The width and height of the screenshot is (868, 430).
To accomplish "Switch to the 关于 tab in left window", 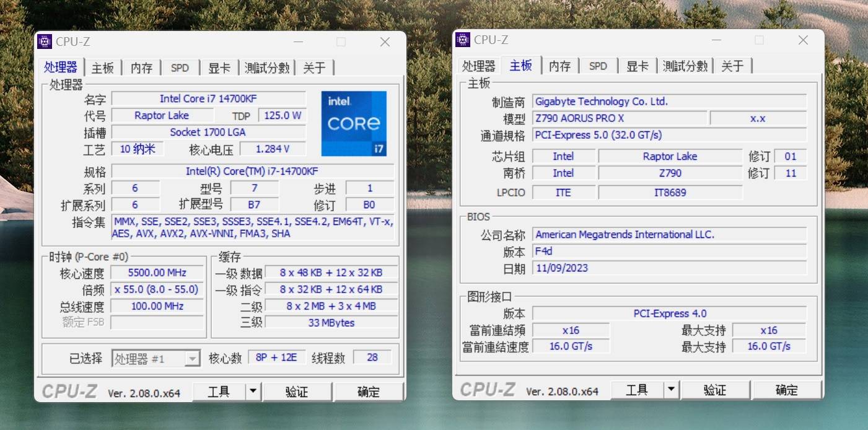I will click(x=315, y=68).
